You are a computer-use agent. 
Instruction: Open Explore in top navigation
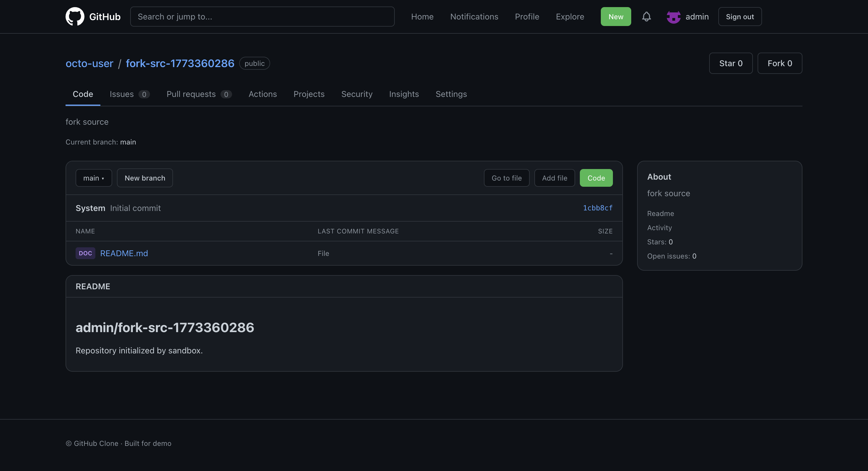point(570,17)
